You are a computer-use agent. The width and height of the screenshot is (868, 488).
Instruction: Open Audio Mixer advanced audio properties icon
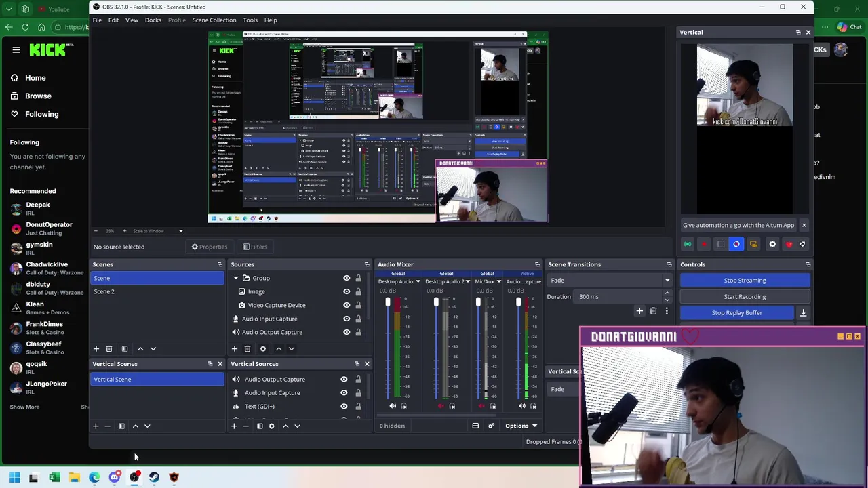coord(491,426)
